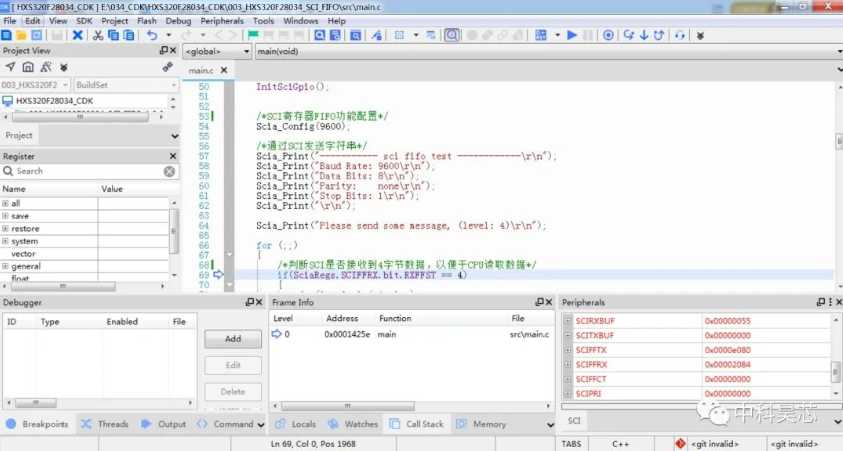Image resolution: width=843 pixels, height=451 pixels.
Task: Open the Windows menu
Action: pyautogui.click(x=301, y=21)
